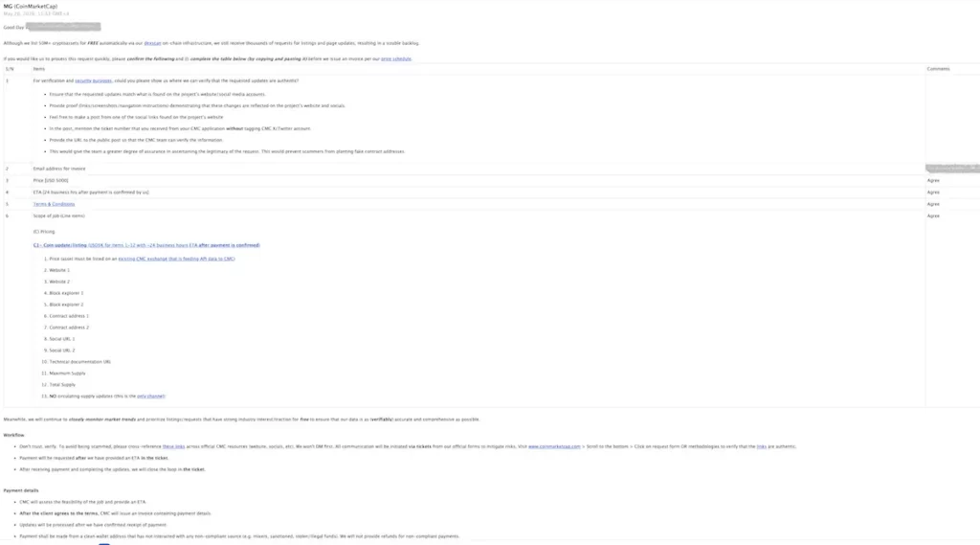The width and height of the screenshot is (980, 545).
Task: Open the price schedule link
Action: click(x=396, y=58)
